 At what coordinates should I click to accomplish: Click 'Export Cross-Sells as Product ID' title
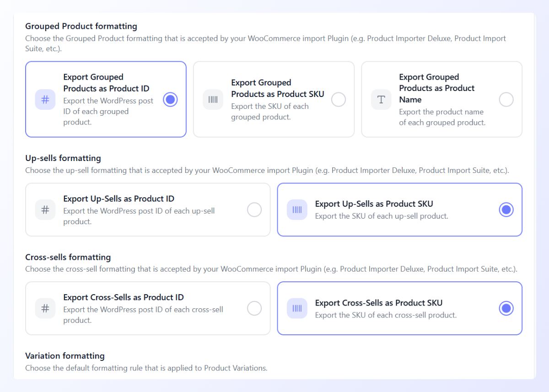point(124,298)
